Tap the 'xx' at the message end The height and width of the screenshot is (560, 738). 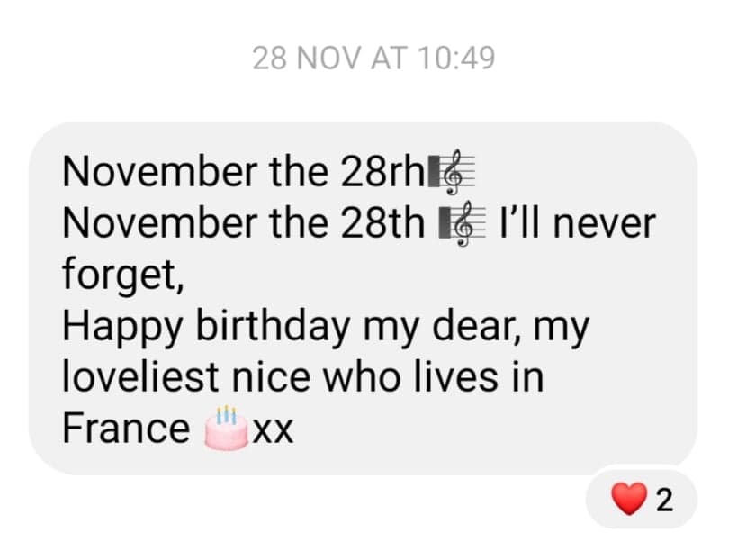tap(273, 430)
